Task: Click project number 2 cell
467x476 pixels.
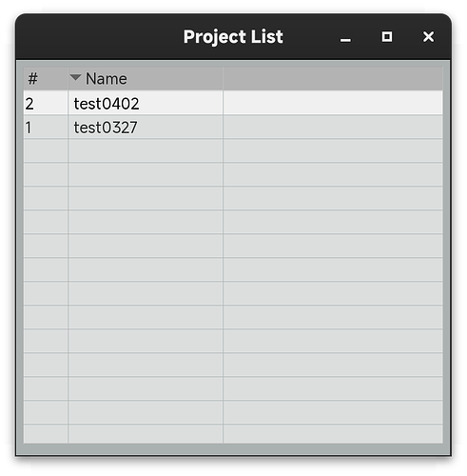Action: coord(46,103)
